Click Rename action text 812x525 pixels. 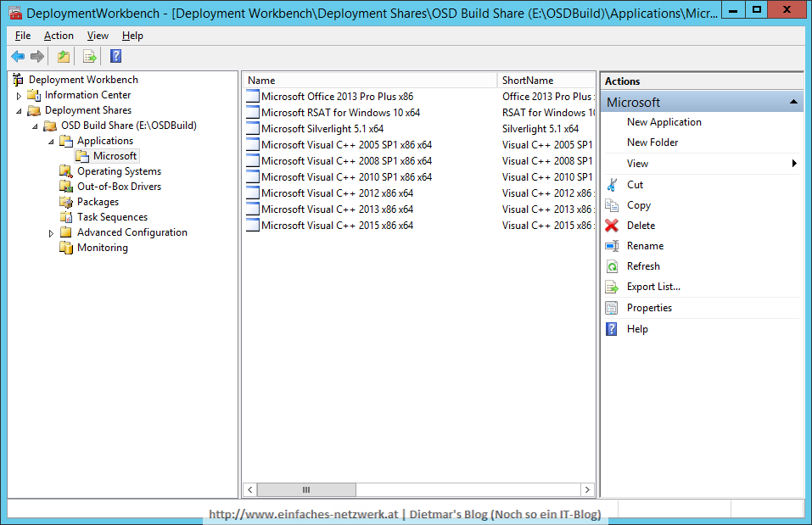click(x=645, y=246)
